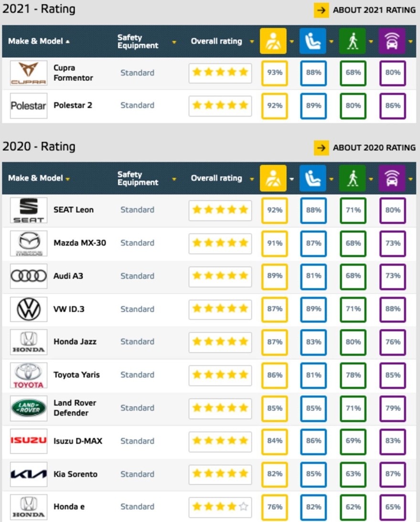Click the blue Child Occupant icon in the 2020 table

pyautogui.click(x=312, y=178)
